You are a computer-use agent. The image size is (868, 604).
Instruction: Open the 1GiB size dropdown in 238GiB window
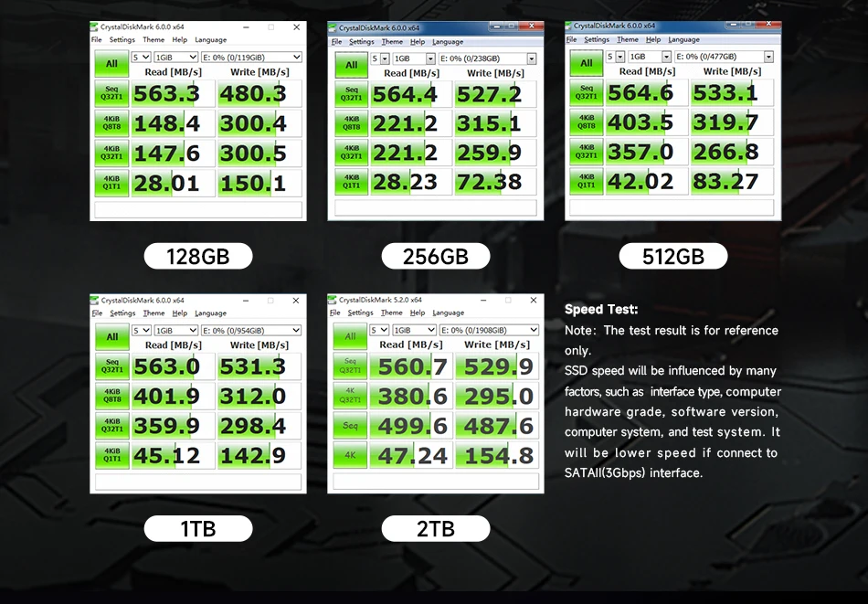(x=415, y=58)
